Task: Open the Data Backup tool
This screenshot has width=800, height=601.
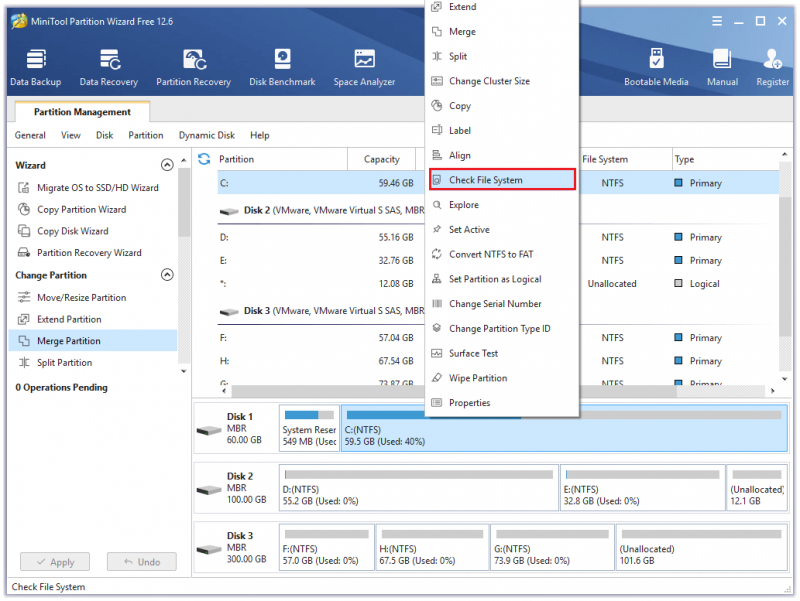Action: tap(36, 67)
